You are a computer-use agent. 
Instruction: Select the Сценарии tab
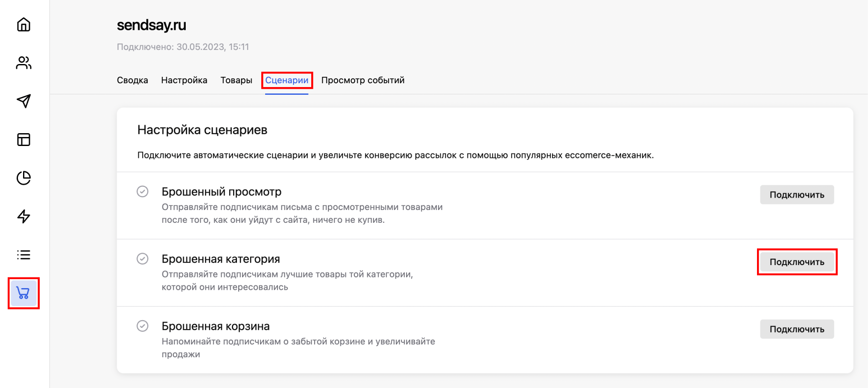286,80
